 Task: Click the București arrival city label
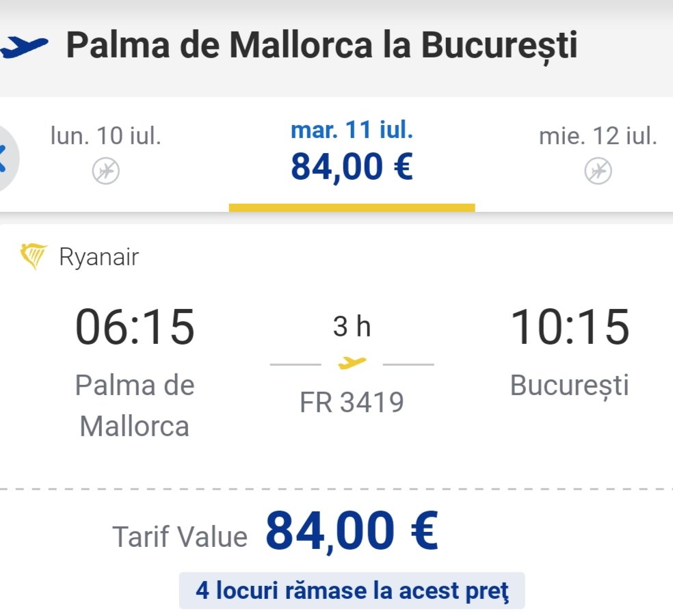tap(569, 386)
